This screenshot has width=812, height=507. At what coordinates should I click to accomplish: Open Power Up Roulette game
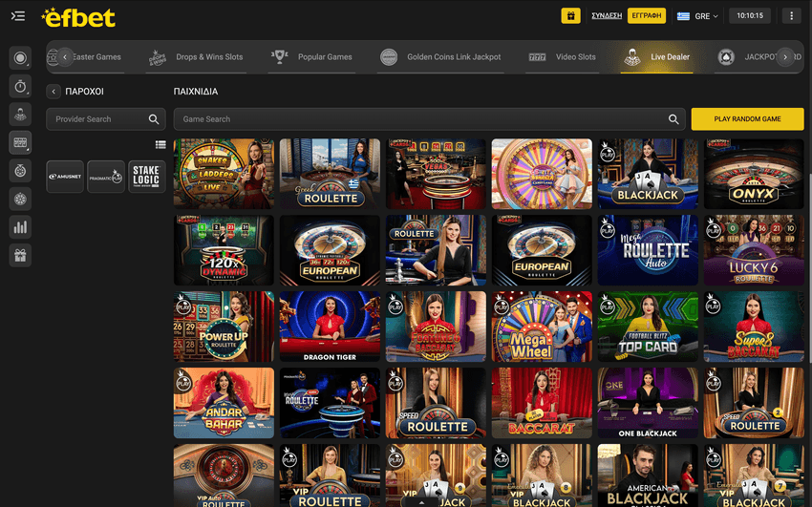point(224,327)
